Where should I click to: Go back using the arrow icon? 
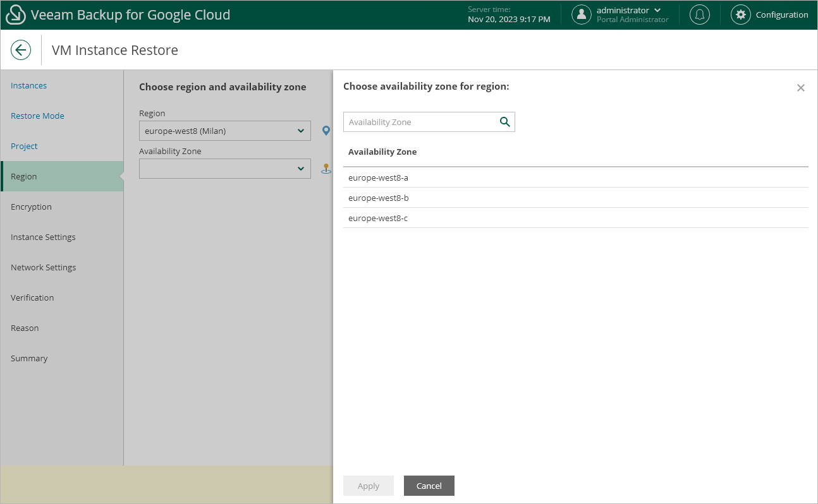21,50
